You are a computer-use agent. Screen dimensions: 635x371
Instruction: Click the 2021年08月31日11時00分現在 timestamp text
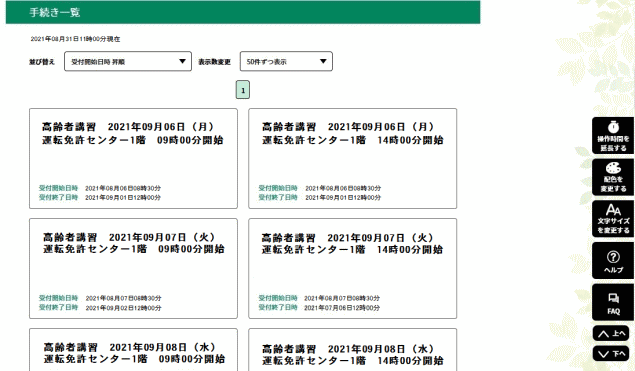pyautogui.click(x=75, y=39)
